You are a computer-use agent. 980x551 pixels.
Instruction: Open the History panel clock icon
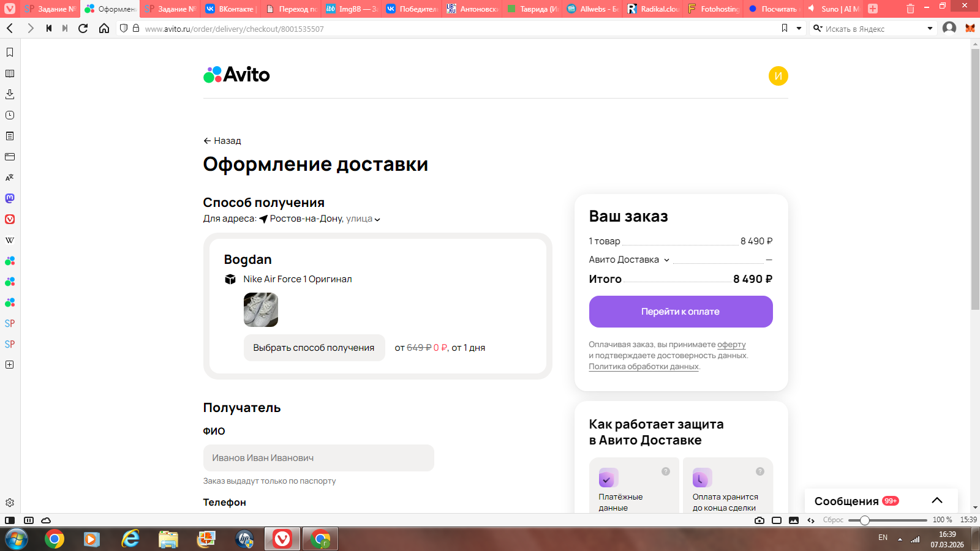point(10,115)
